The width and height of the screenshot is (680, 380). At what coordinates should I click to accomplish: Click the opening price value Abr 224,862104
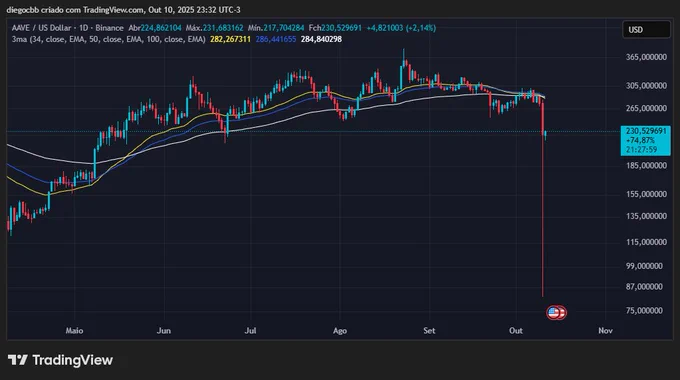point(155,28)
